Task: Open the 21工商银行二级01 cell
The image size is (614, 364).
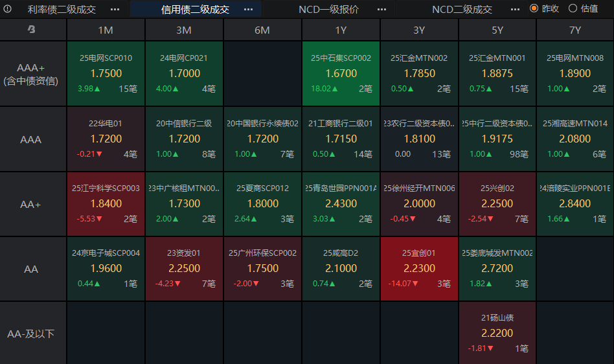Action: click(x=341, y=139)
